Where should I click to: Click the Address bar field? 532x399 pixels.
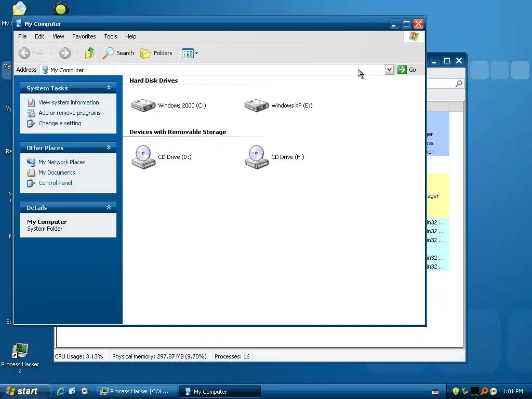click(x=212, y=70)
